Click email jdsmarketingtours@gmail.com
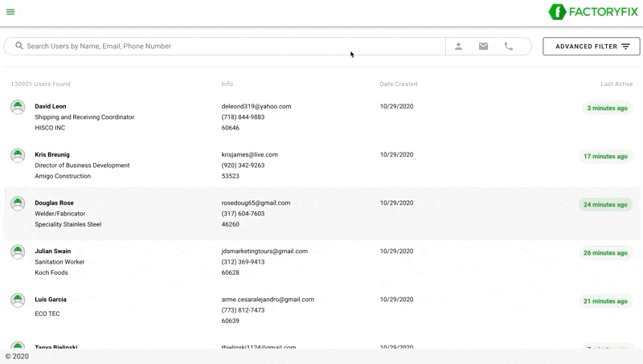Image resolution: width=643 pixels, height=364 pixels. [264, 251]
